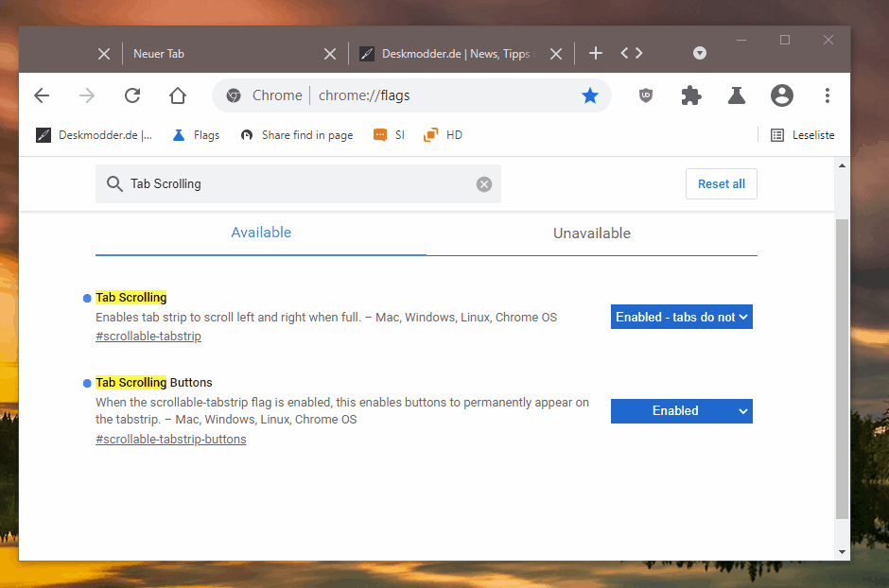Close the leftmost partially hidden tab
The height and width of the screenshot is (588, 889).
click(x=104, y=54)
